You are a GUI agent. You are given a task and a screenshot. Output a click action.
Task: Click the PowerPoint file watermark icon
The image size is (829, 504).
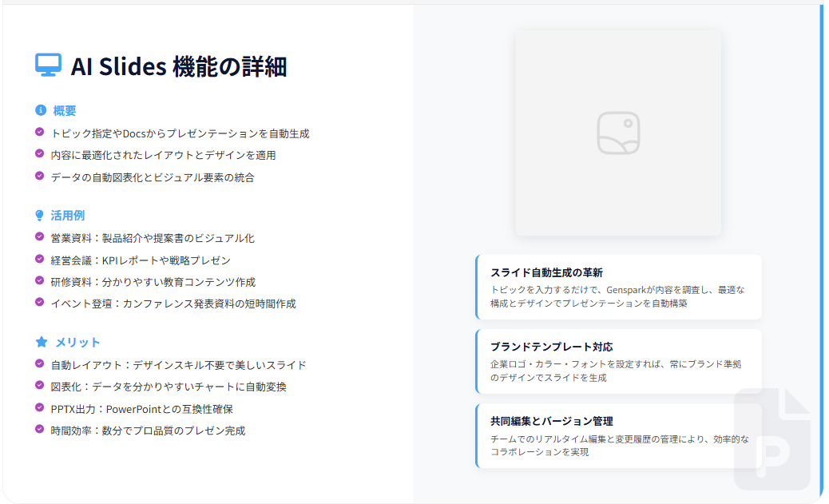coord(771,439)
